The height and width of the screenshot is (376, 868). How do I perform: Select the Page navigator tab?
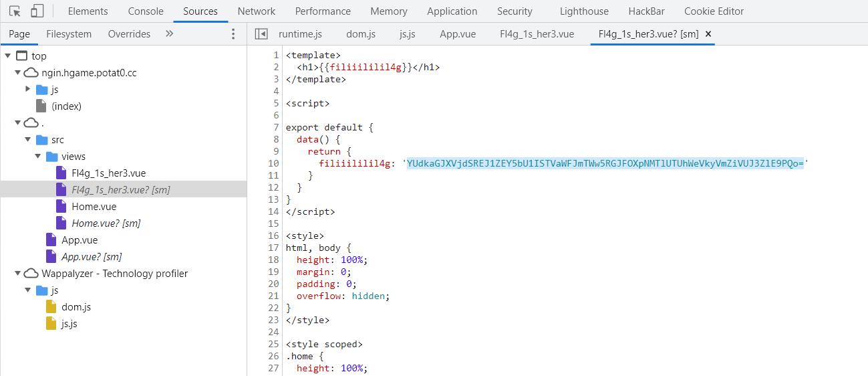[19, 34]
